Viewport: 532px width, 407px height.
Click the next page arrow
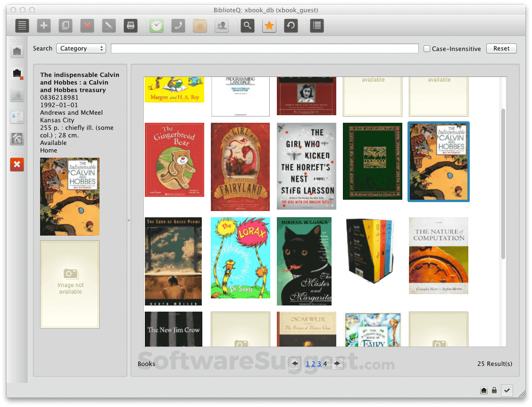(x=337, y=364)
